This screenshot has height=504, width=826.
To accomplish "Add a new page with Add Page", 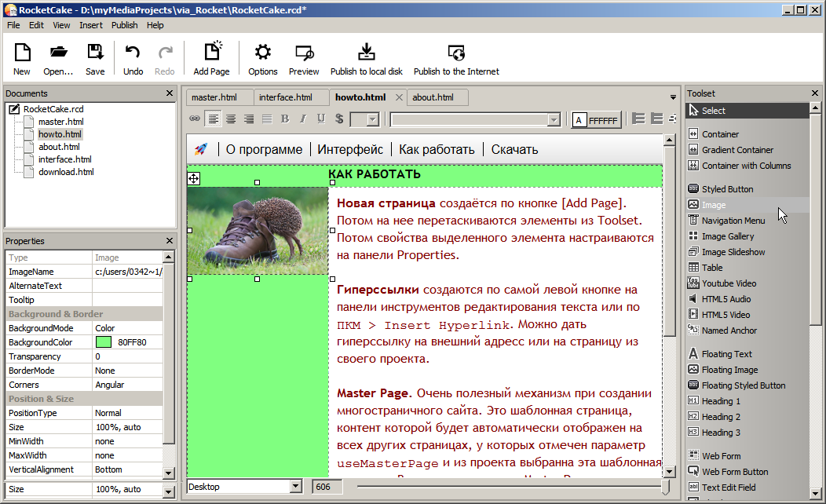I will tap(211, 58).
